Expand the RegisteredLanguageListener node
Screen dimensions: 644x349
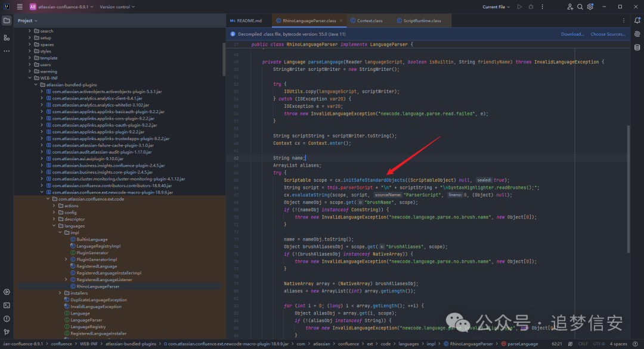click(x=66, y=280)
